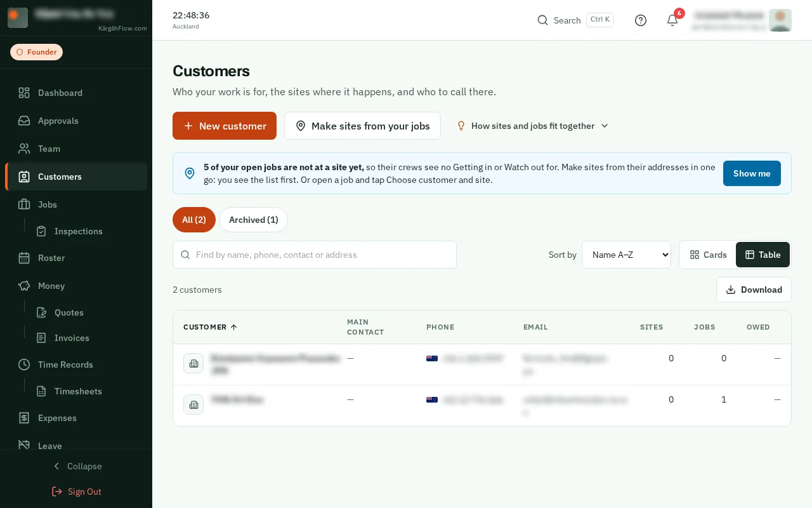Image resolution: width=812 pixels, height=508 pixels.
Task: Click the second customer row building icon
Action: pyautogui.click(x=193, y=404)
